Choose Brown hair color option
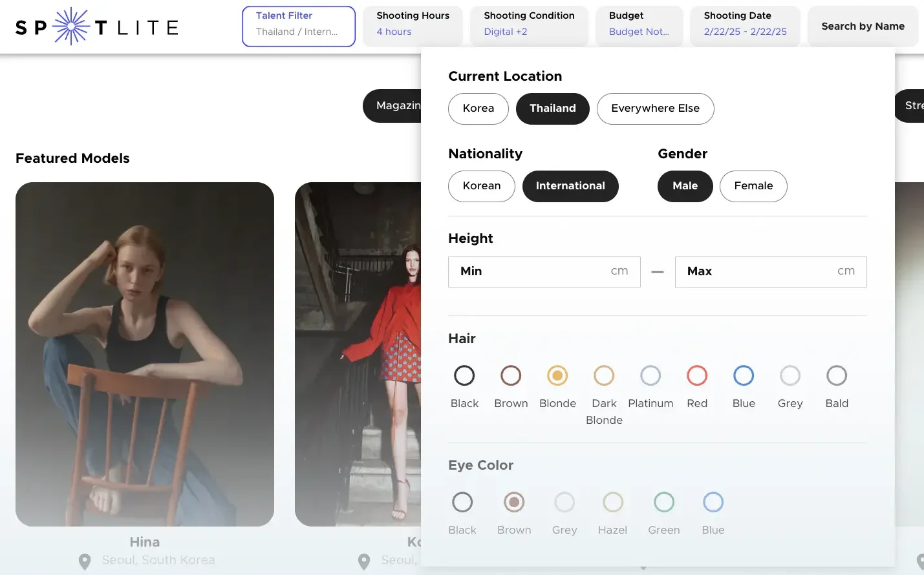The image size is (924, 575). pos(511,375)
